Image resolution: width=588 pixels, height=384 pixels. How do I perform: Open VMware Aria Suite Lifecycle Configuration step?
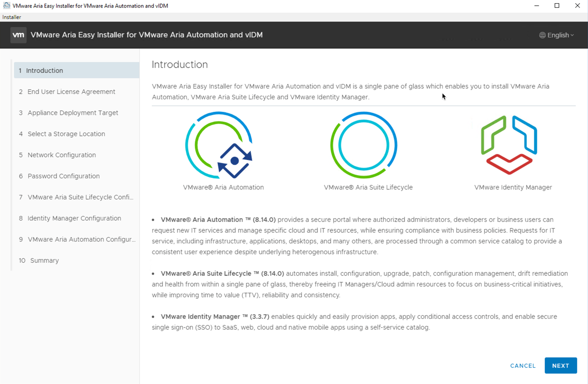point(77,197)
